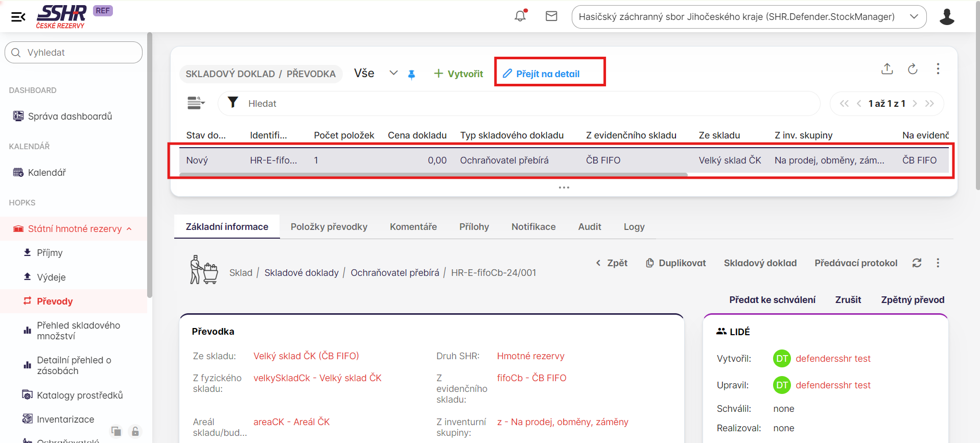Image resolution: width=980 pixels, height=443 pixels.
Task: Switch to Položky převodky tab
Action: (x=329, y=227)
